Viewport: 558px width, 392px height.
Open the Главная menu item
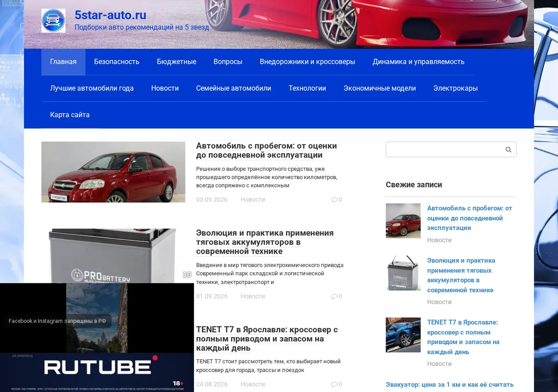click(x=63, y=62)
